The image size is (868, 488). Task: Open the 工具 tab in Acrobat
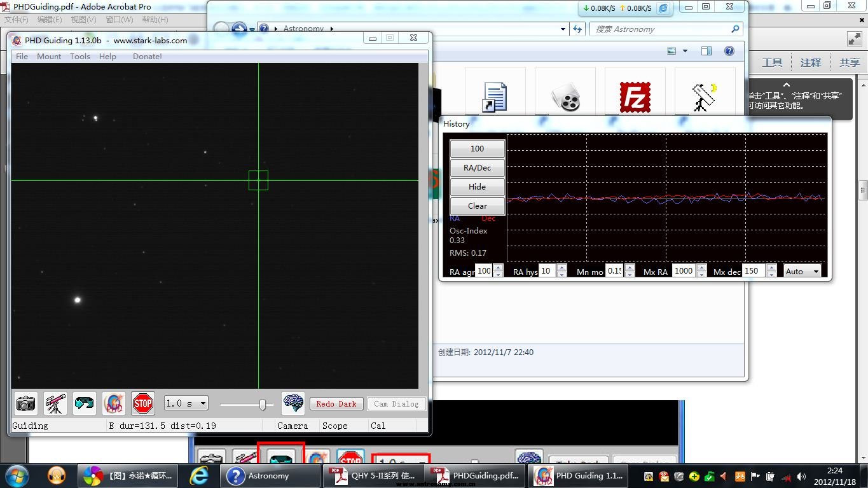click(772, 62)
